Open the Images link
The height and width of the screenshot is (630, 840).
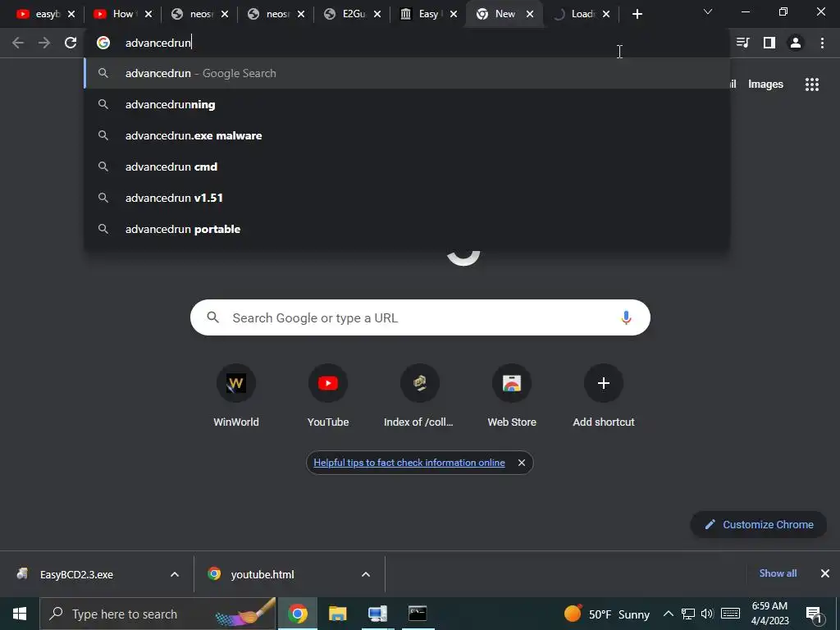tap(765, 84)
